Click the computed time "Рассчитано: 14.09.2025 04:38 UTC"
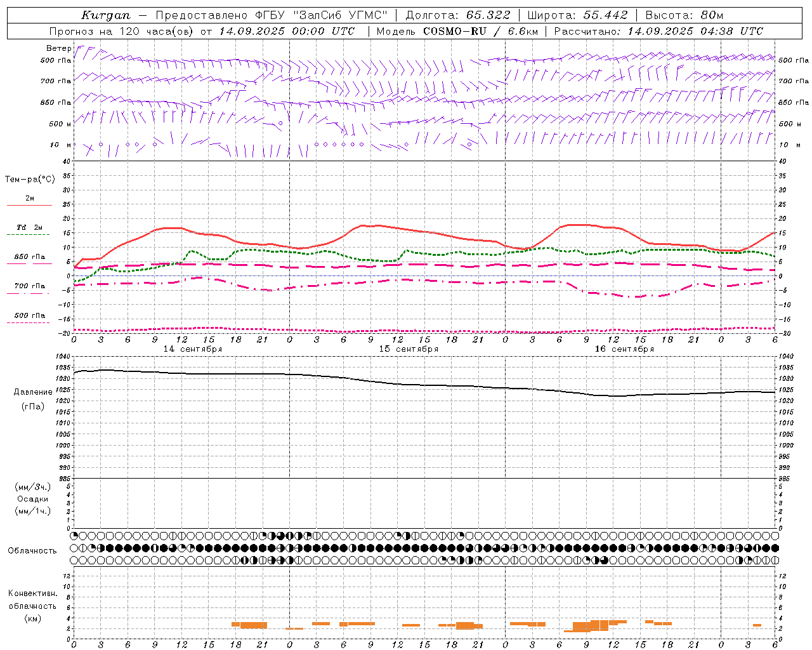The image size is (812, 650). pyautogui.click(x=658, y=31)
